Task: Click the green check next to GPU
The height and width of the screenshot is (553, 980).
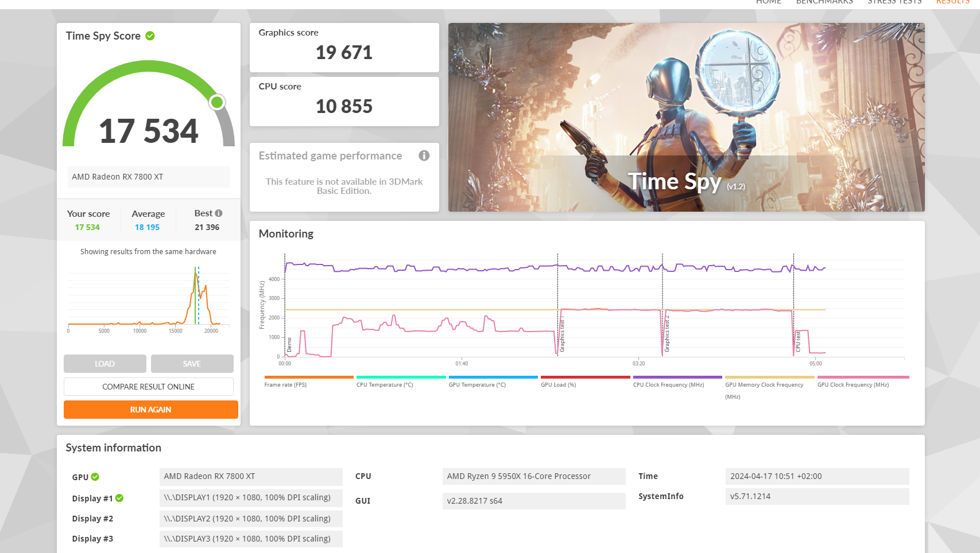Action: pyautogui.click(x=95, y=477)
